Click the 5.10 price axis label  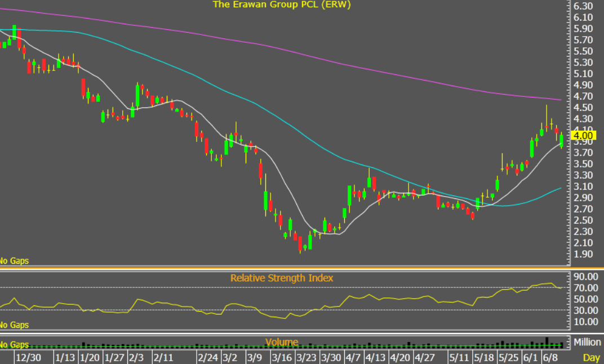(x=583, y=74)
